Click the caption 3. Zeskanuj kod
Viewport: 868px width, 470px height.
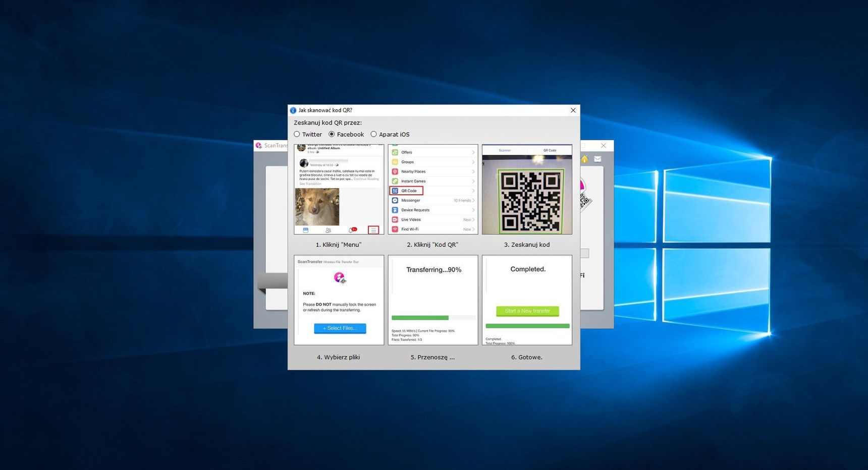527,245
